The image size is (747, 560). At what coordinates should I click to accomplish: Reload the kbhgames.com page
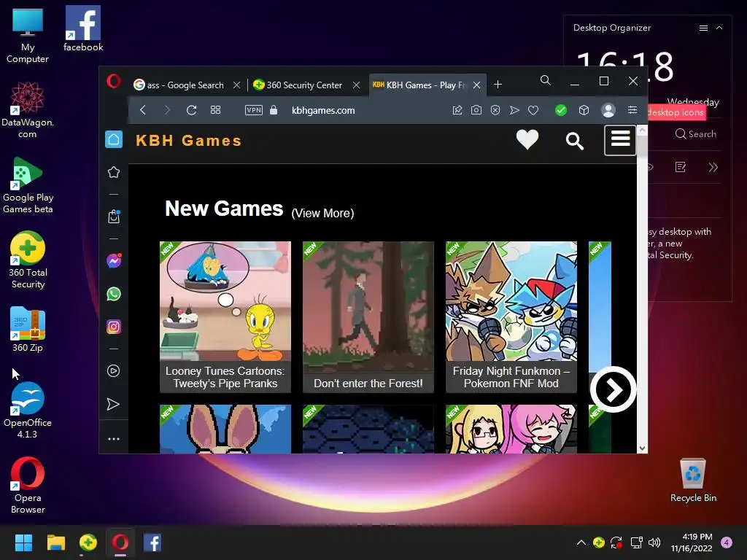[x=192, y=111]
